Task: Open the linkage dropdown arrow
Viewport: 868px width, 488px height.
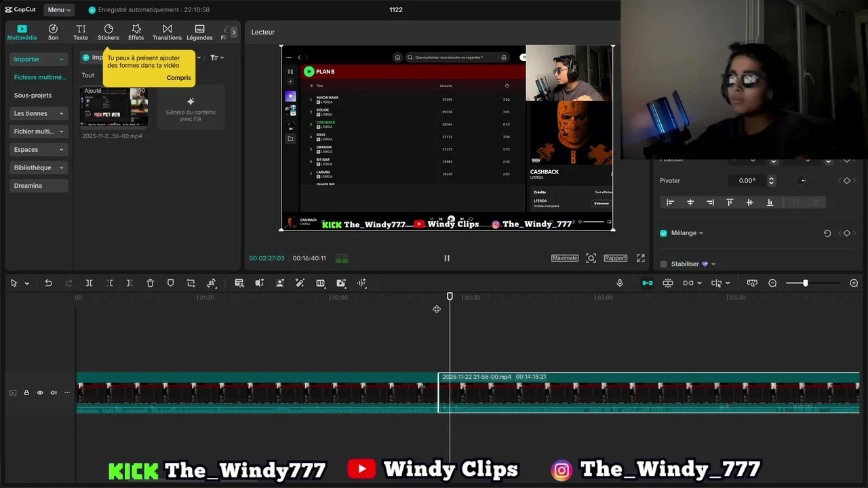Action: (699, 283)
